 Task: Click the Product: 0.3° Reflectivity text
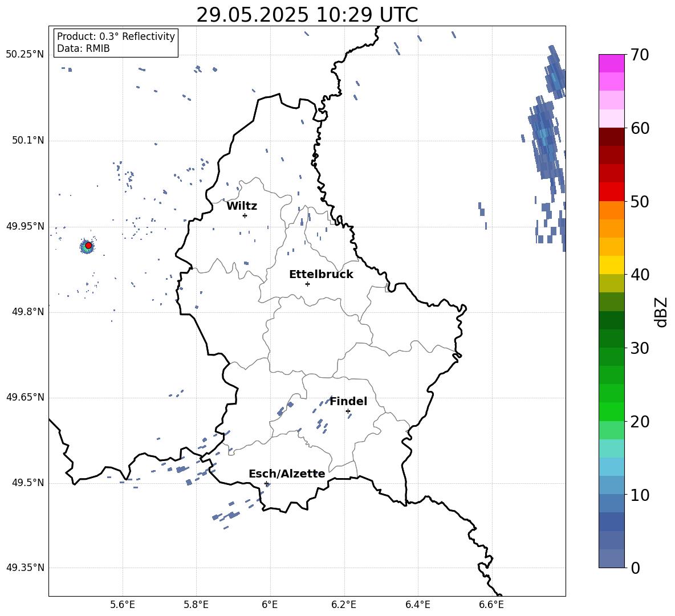click(x=116, y=36)
